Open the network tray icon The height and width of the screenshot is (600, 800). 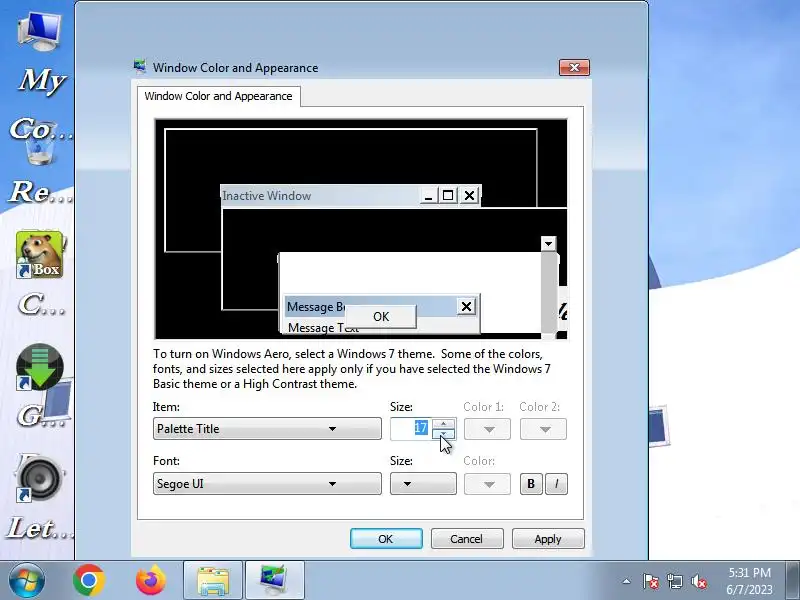coord(675,581)
